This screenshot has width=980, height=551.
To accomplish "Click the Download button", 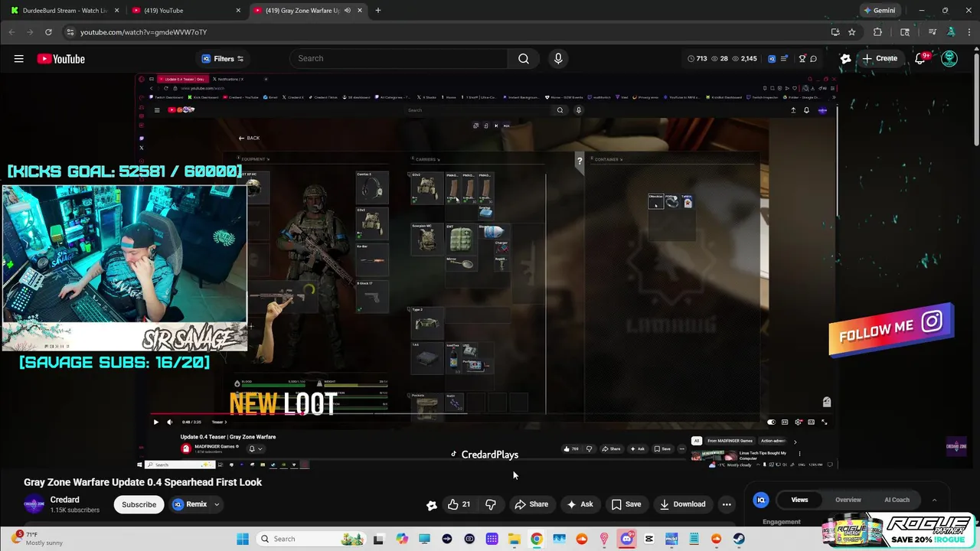I will pos(682,504).
